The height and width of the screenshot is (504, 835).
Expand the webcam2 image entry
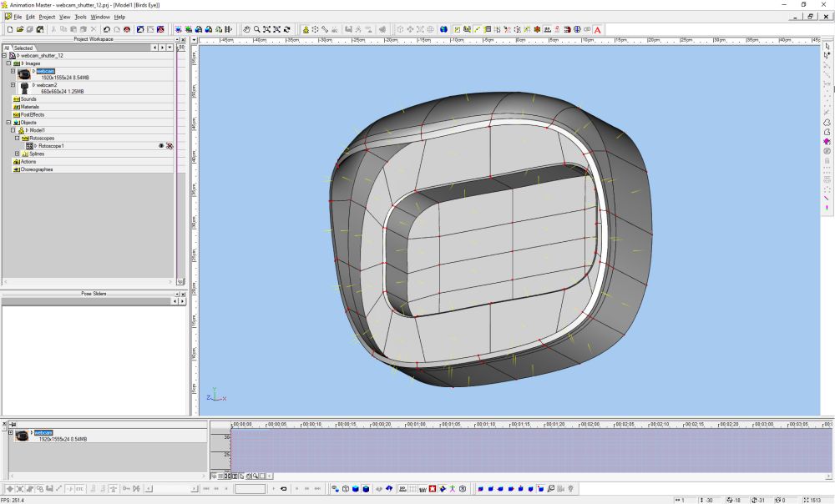pos(13,85)
